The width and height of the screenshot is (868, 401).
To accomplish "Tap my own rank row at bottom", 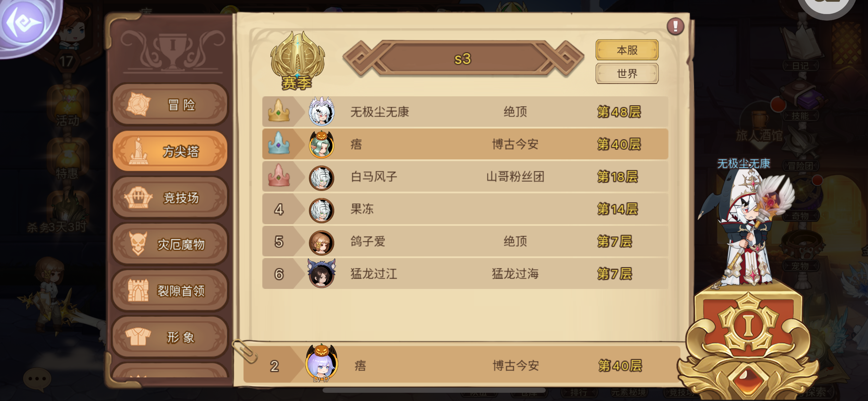I will click(462, 365).
